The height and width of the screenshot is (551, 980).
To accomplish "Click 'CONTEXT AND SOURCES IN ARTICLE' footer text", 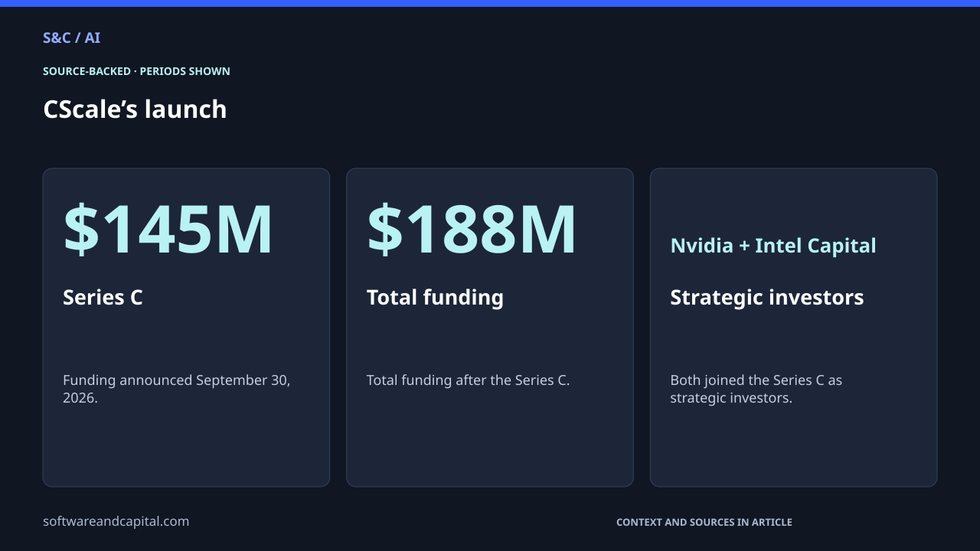I will [704, 522].
